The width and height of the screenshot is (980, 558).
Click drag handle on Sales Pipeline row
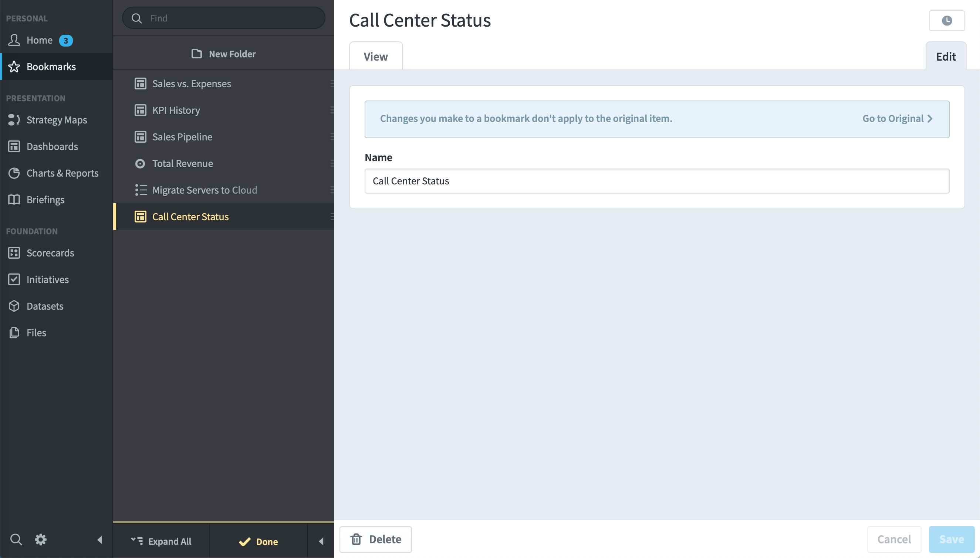pyautogui.click(x=332, y=136)
